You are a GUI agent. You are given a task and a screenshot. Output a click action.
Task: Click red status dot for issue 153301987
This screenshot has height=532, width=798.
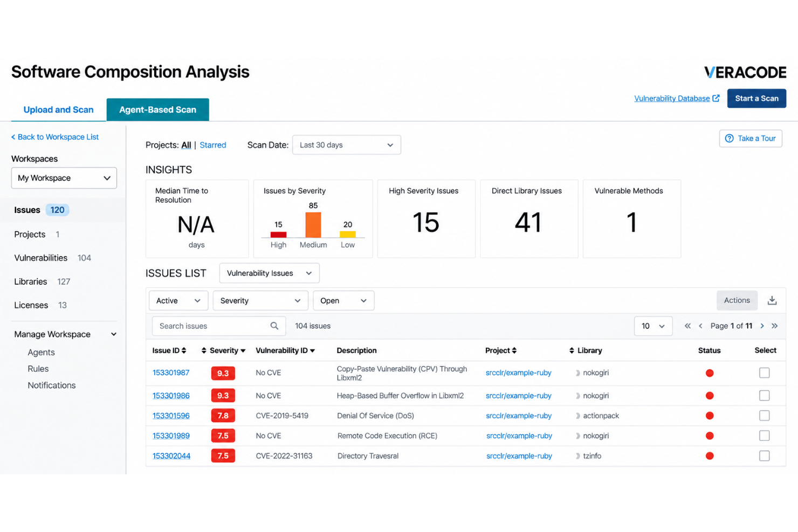coord(710,373)
